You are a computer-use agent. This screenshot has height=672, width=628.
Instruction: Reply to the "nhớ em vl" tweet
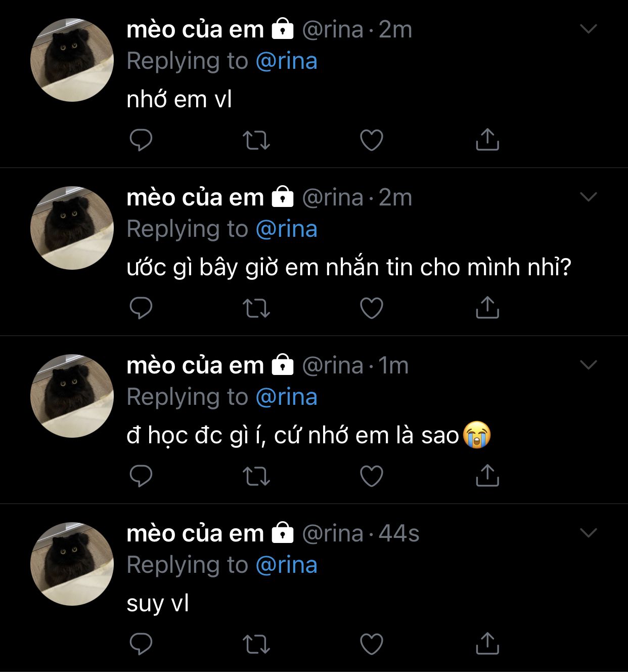coord(141,140)
